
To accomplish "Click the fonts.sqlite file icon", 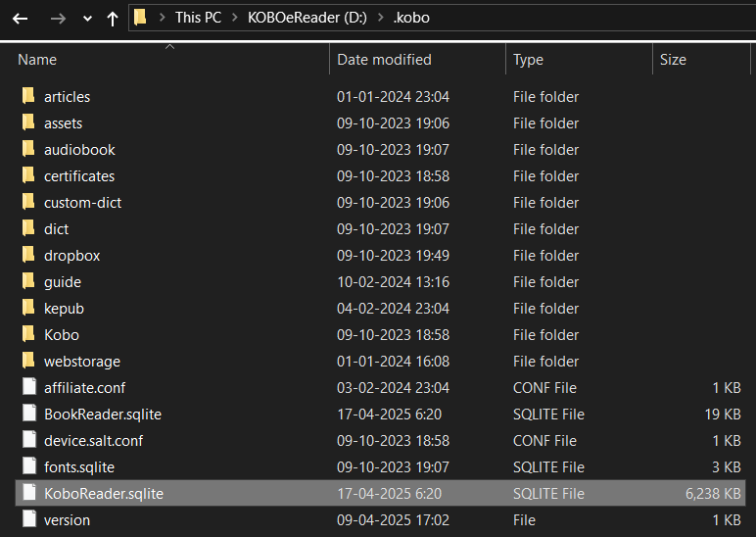I will point(29,466).
